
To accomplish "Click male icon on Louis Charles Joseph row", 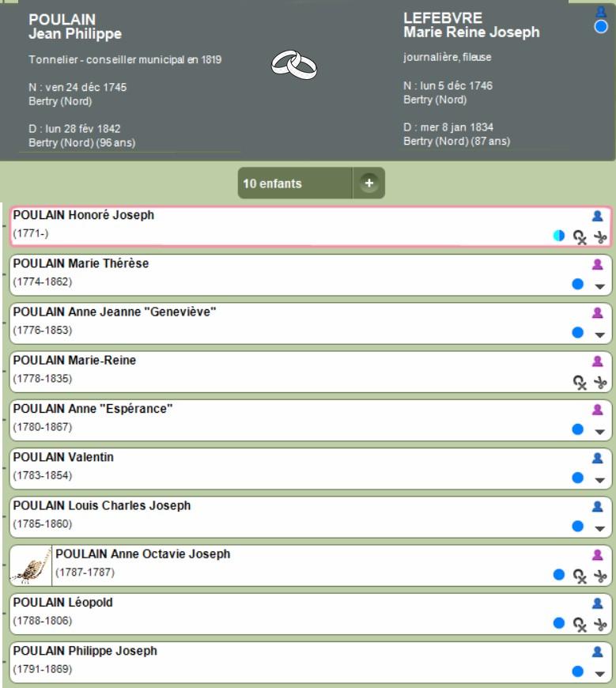I will tap(597, 506).
